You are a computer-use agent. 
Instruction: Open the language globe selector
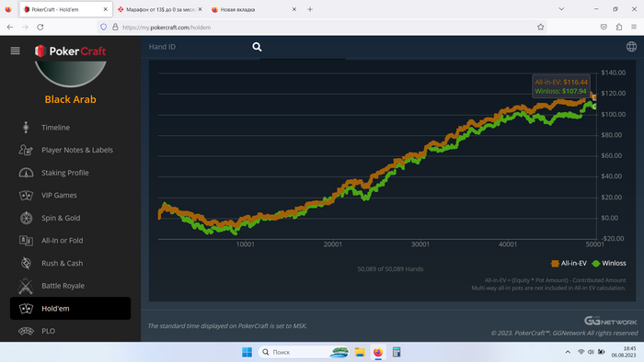[631, 47]
